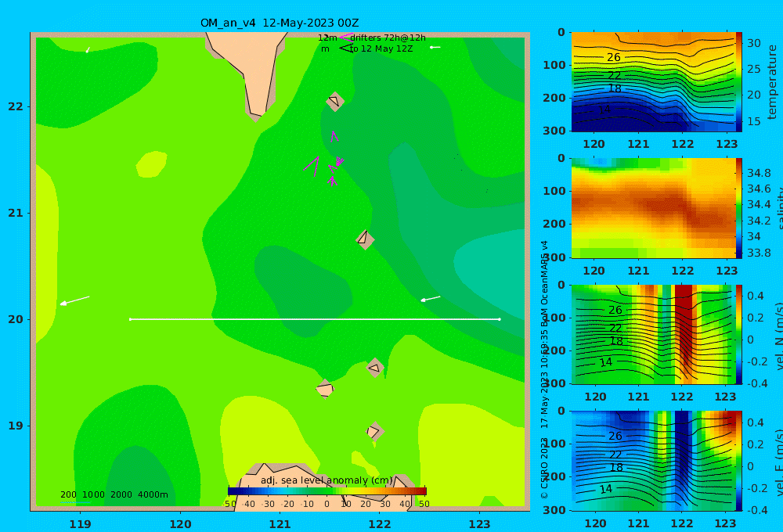This screenshot has width=783, height=532.
Task: Select the island marker near latitude 20.7
Action: pyautogui.click(x=365, y=239)
